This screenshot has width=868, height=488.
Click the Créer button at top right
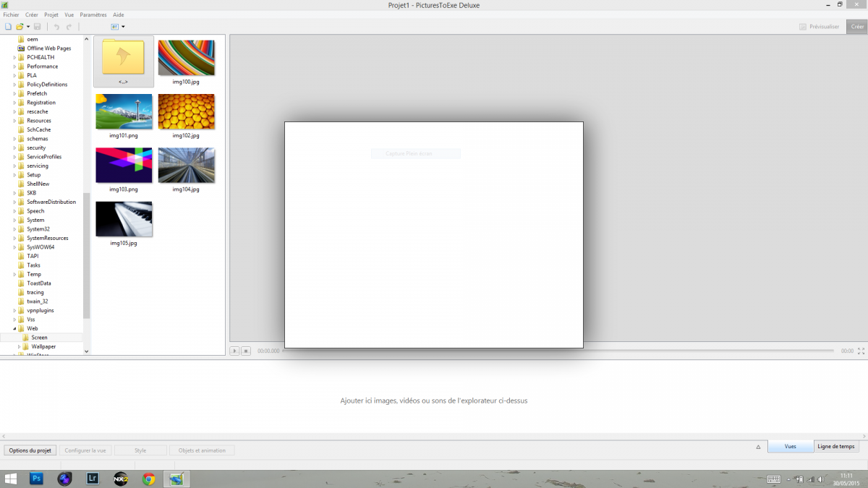(856, 27)
